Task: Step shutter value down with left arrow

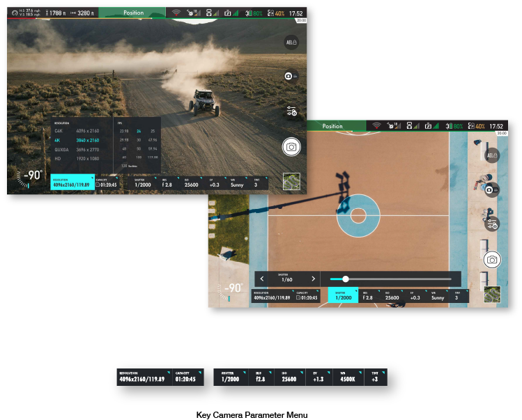Action: [262, 279]
